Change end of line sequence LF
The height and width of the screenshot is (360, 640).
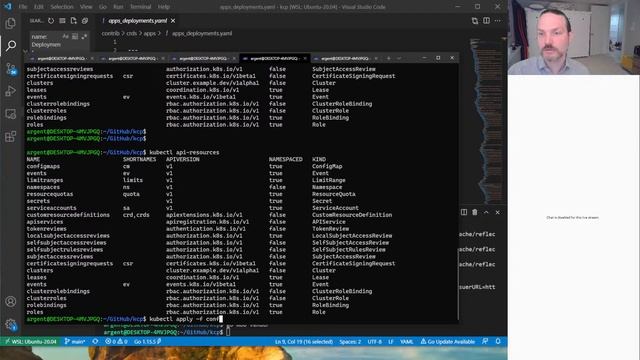click(x=391, y=342)
